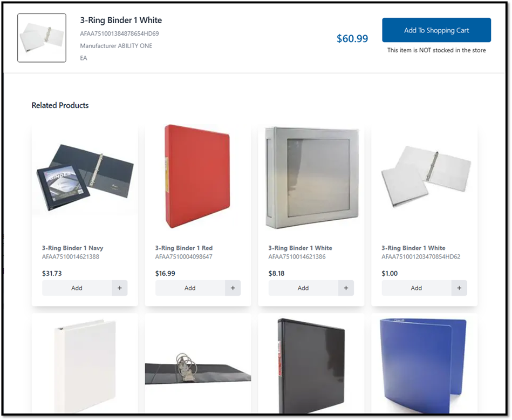Open the closed white binder image in second row
This screenshot has width=512, height=420.
click(85, 365)
